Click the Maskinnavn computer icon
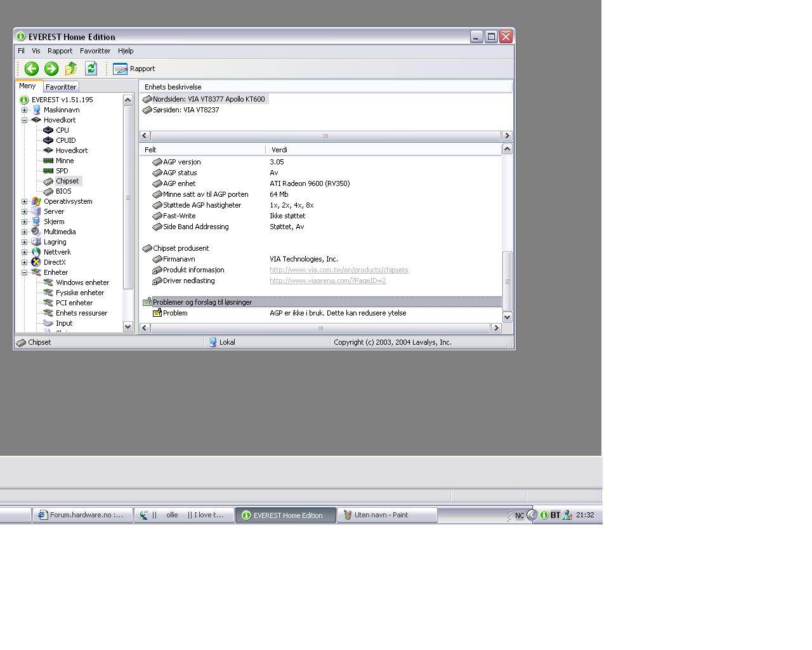The image size is (812, 650). 36,110
